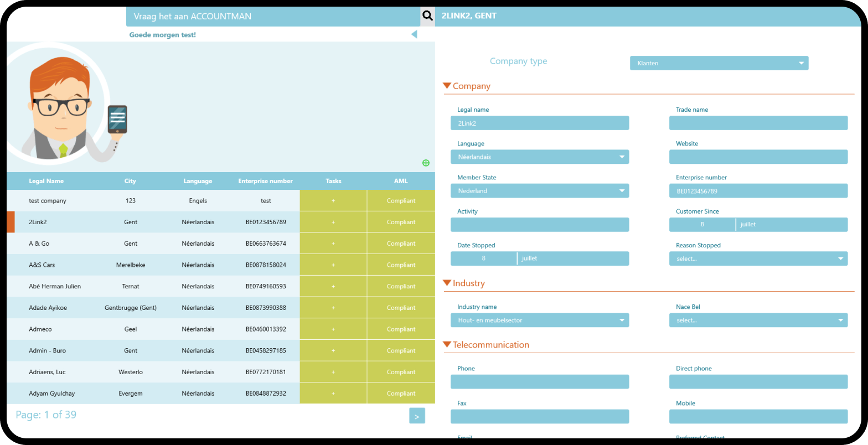Sort by Enterprise number column header
Viewport: 868px width, 445px height.
click(266, 181)
